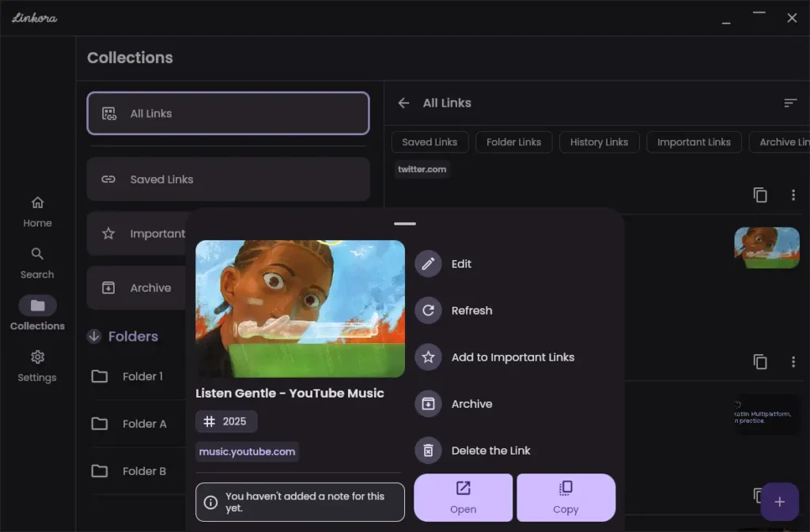Open the three-dot menu on the second link
Screen dimensions: 810x532
pos(793,361)
